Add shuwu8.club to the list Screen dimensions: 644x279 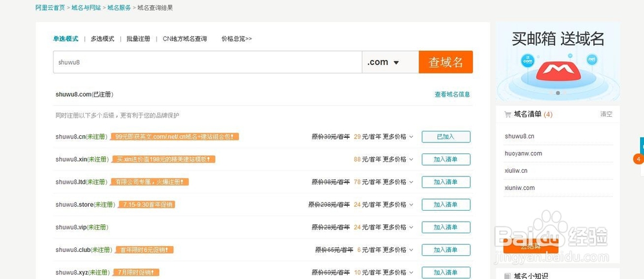(446, 250)
